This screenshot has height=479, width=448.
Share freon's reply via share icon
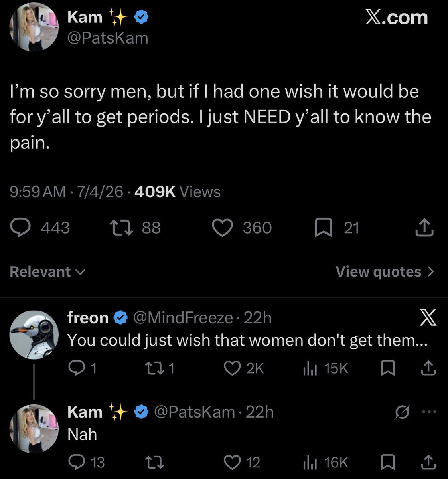(x=428, y=368)
